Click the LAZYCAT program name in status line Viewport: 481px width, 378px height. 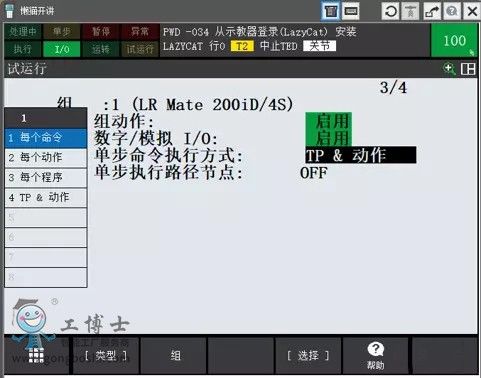[x=183, y=46]
